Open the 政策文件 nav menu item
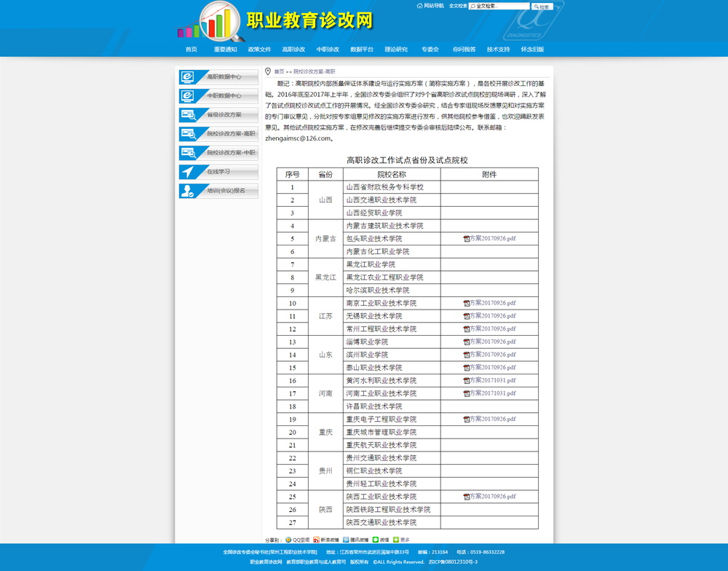 pos(260,50)
